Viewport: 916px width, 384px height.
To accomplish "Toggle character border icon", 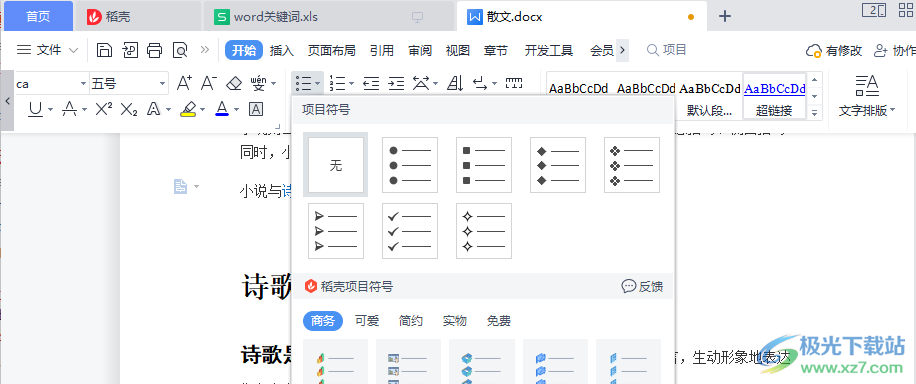I will pos(256,109).
